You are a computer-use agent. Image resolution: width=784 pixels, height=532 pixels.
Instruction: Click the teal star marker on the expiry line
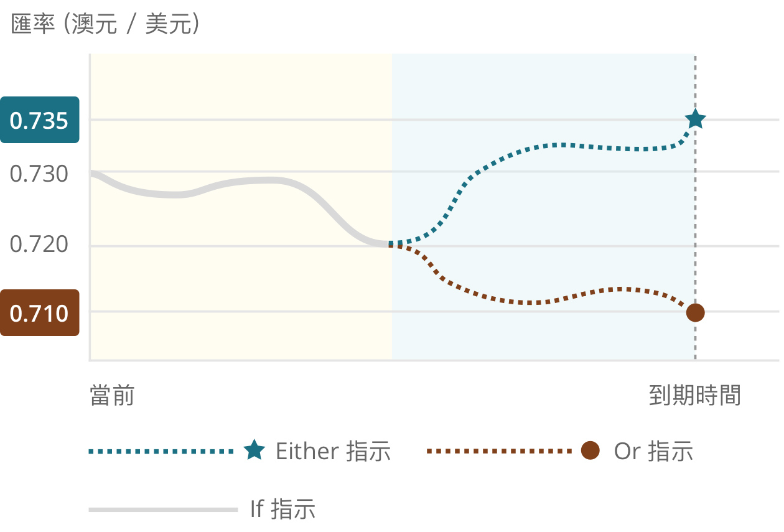click(x=695, y=119)
